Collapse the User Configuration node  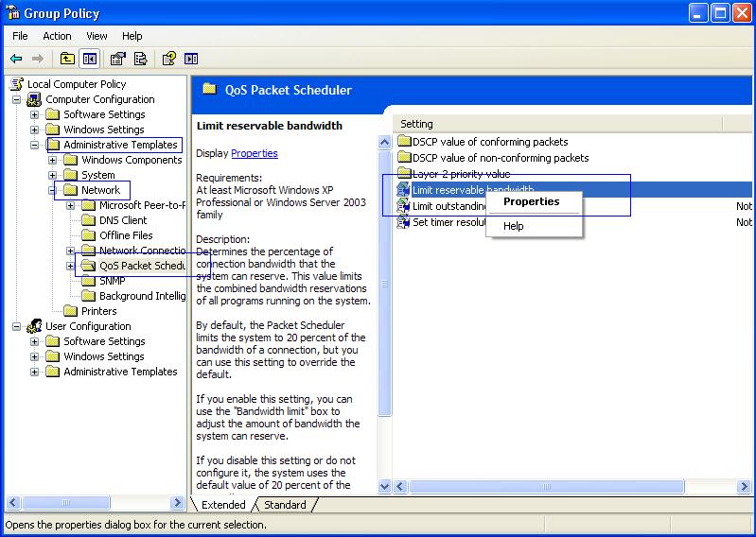coord(16,326)
